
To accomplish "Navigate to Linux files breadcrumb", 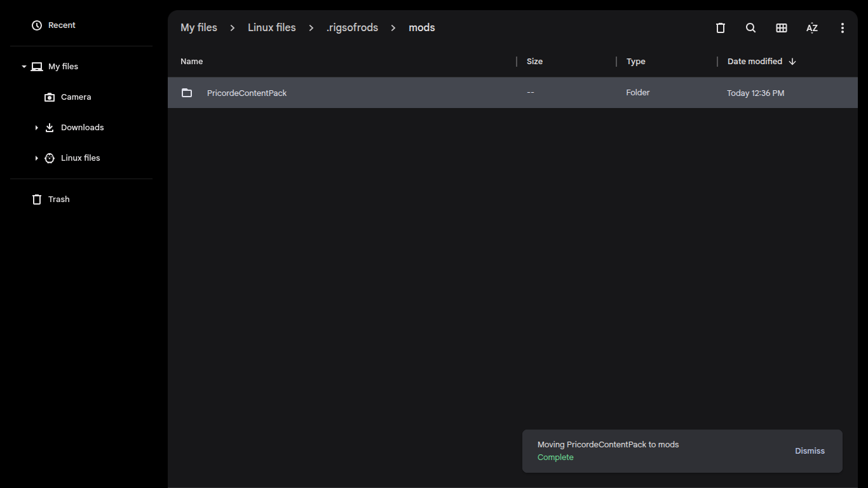I will coord(271,28).
